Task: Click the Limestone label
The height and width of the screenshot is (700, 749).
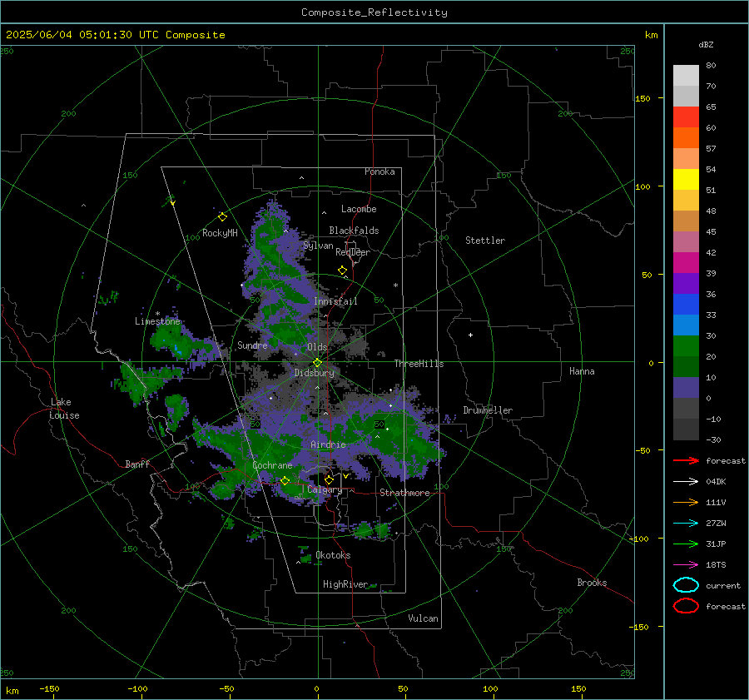Action: click(x=157, y=321)
